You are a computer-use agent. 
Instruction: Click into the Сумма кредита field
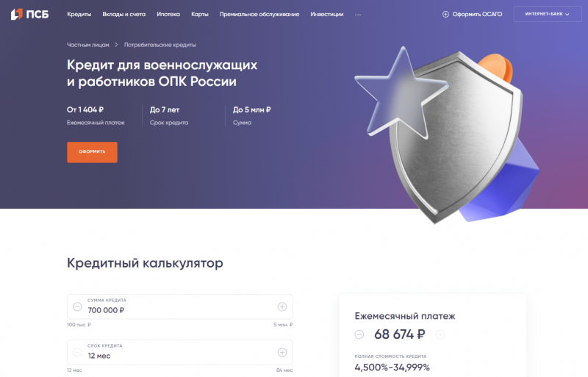pos(176,310)
